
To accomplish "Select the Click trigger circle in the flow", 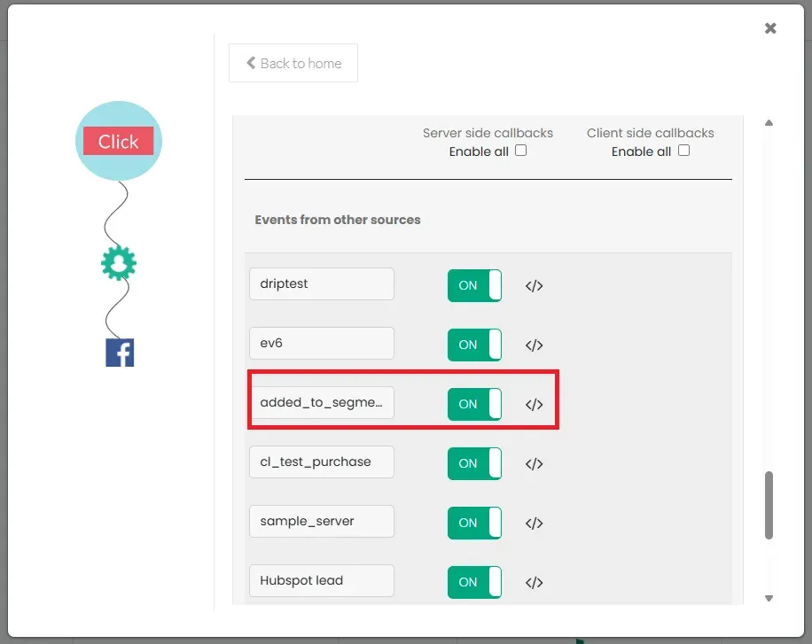I will 119,141.
